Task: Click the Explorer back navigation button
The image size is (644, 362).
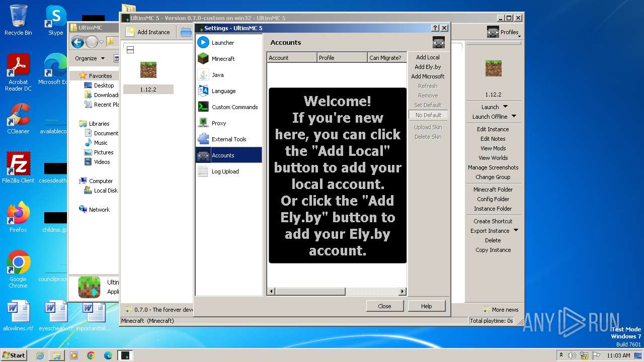Action: click(x=77, y=42)
